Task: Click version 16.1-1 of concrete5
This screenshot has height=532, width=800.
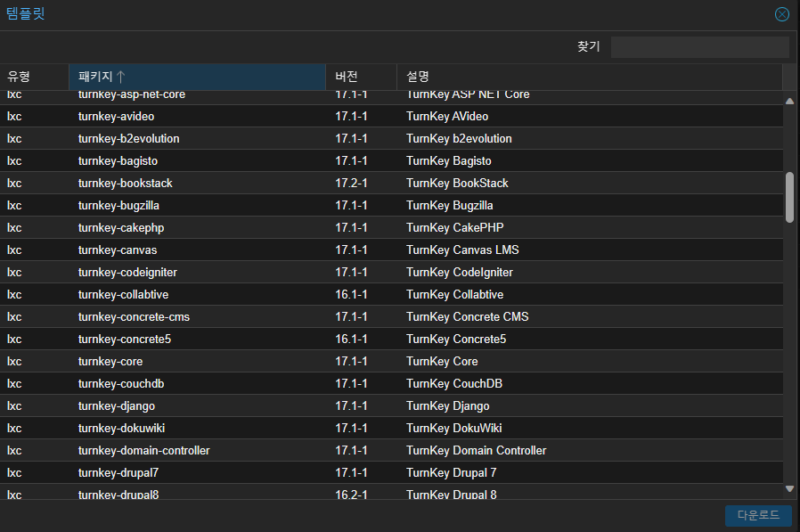Action: coord(351,340)
